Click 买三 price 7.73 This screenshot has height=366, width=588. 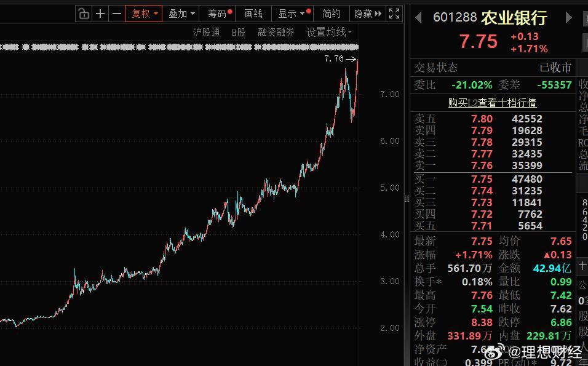(x=482, y=202)
